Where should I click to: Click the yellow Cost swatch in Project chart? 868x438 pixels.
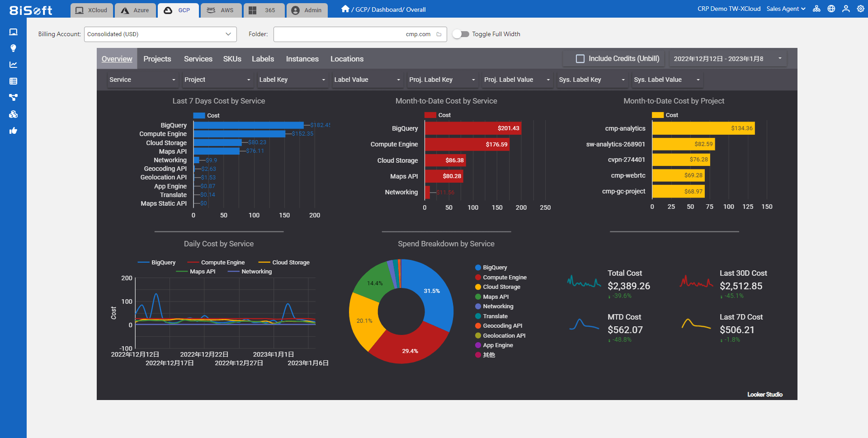point(658,115)
